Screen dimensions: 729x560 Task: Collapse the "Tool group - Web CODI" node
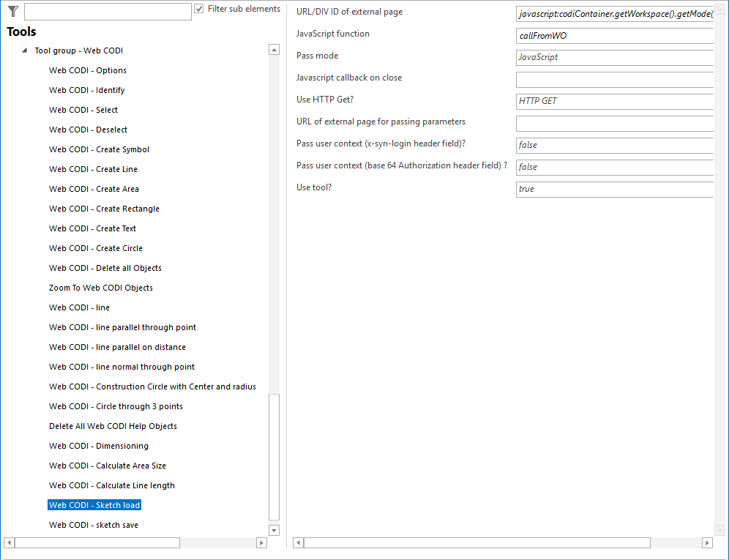coord(25,50)
